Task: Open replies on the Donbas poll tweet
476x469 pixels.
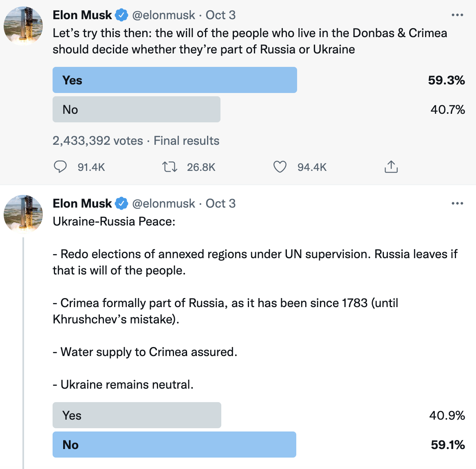Action: [60, 167]
